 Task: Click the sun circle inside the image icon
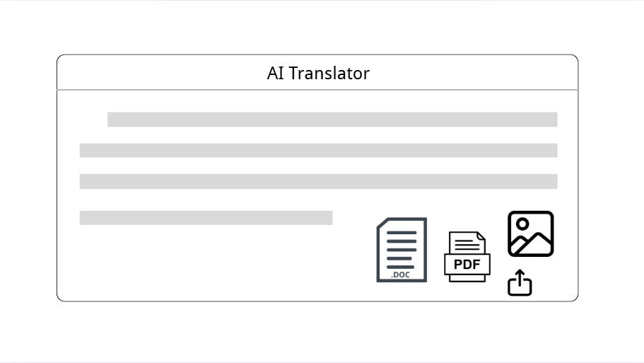(522, 224)
